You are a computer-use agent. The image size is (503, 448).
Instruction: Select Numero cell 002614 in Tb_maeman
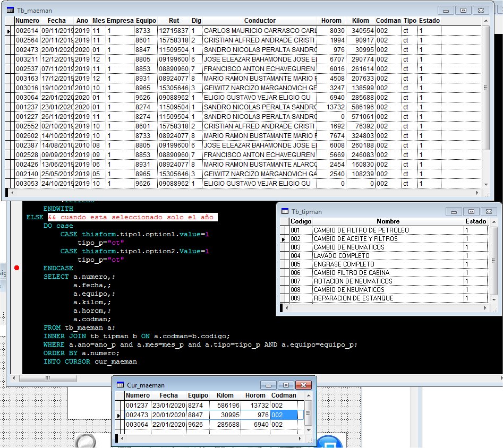(27, 31)
